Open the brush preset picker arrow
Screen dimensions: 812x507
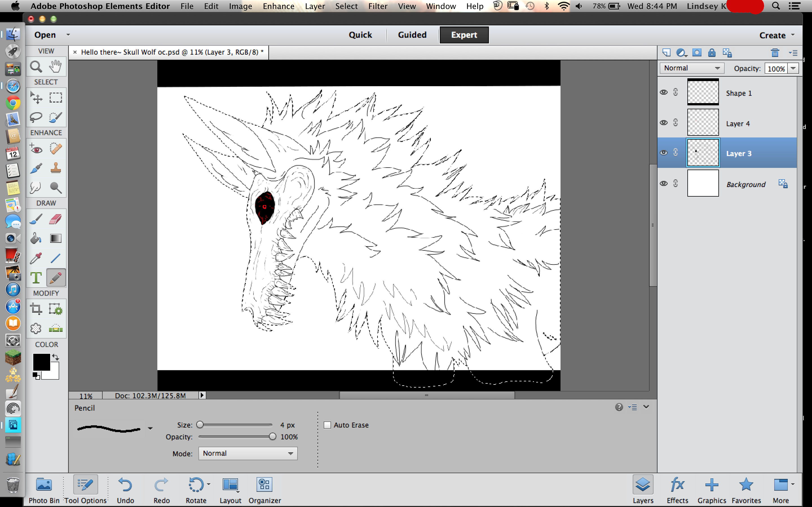(150, 428)
